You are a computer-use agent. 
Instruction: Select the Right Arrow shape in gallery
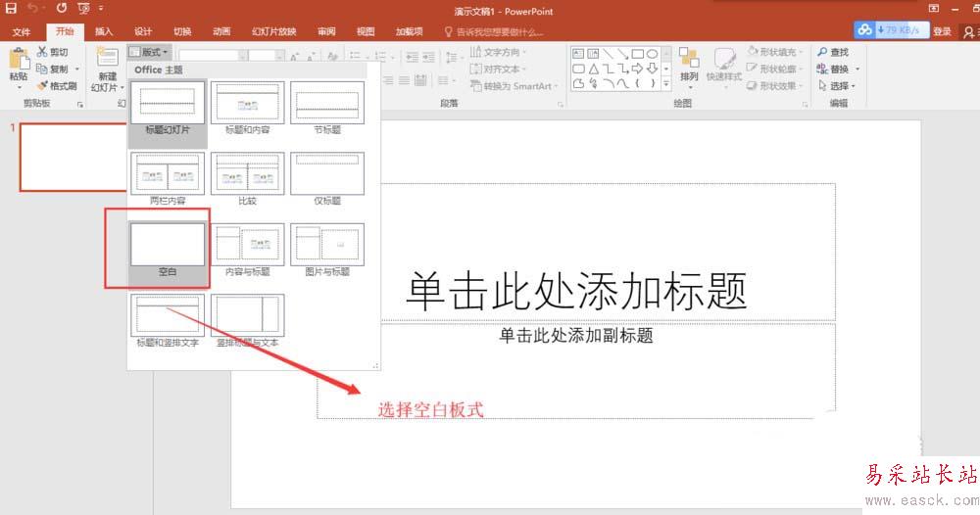(x=638, y=69)
